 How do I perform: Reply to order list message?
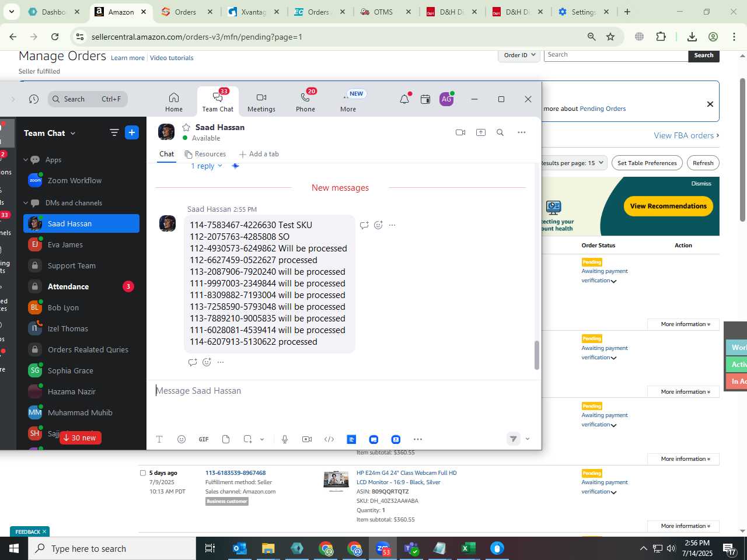(364, 225)
